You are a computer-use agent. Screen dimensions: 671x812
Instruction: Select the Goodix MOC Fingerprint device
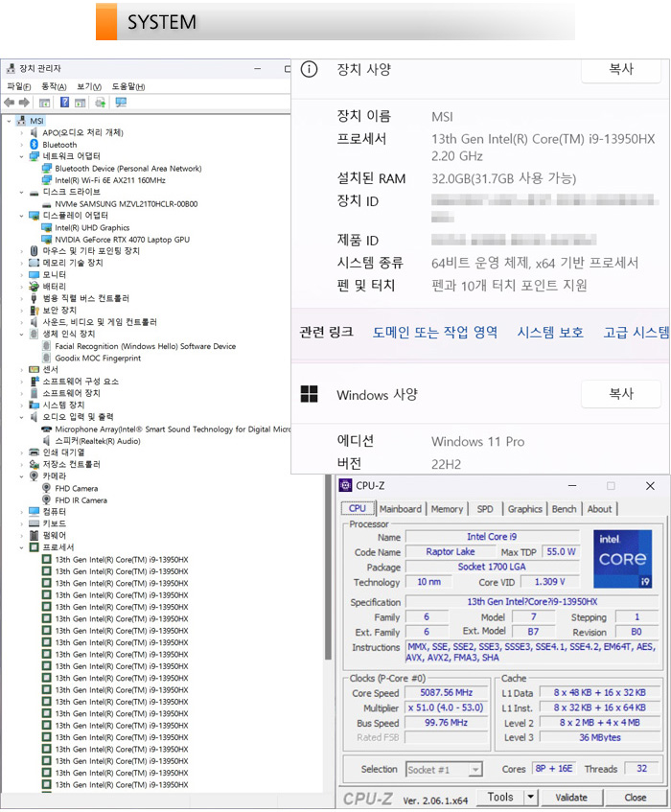[98, 358]
